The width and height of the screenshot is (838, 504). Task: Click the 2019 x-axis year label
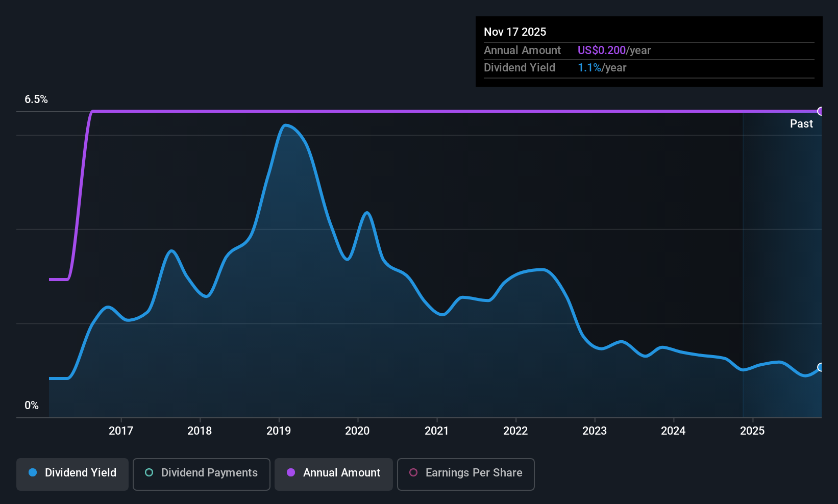(279, 431)
